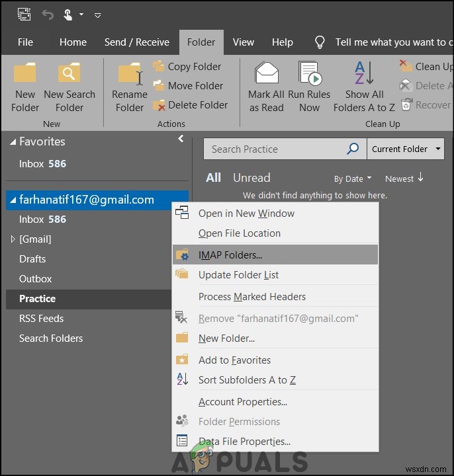This screenshot has width=454, height=476.
Task: Select Inbox 586 under the Gmail account
Action: point(42,219)
